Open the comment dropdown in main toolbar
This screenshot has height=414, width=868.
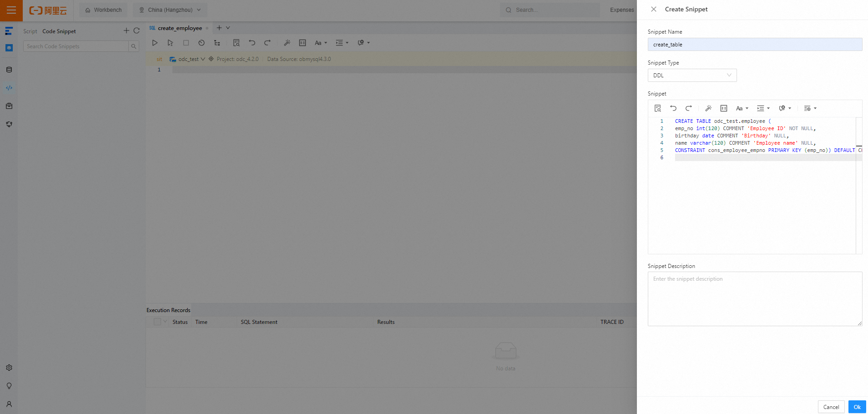pos(363,43)
